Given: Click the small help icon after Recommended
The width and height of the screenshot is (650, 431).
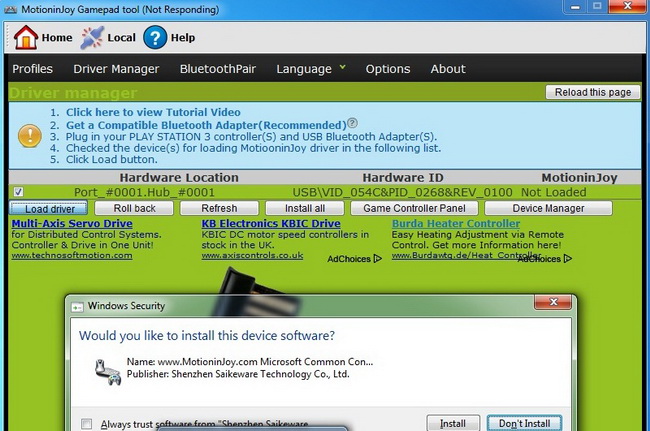Looking at the screenshot, I should pos(352,125).
